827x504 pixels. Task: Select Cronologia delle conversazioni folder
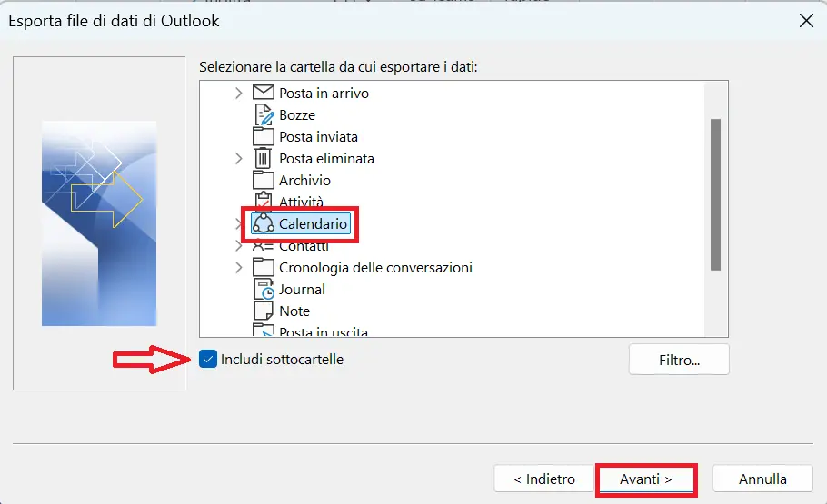point(375,268)
